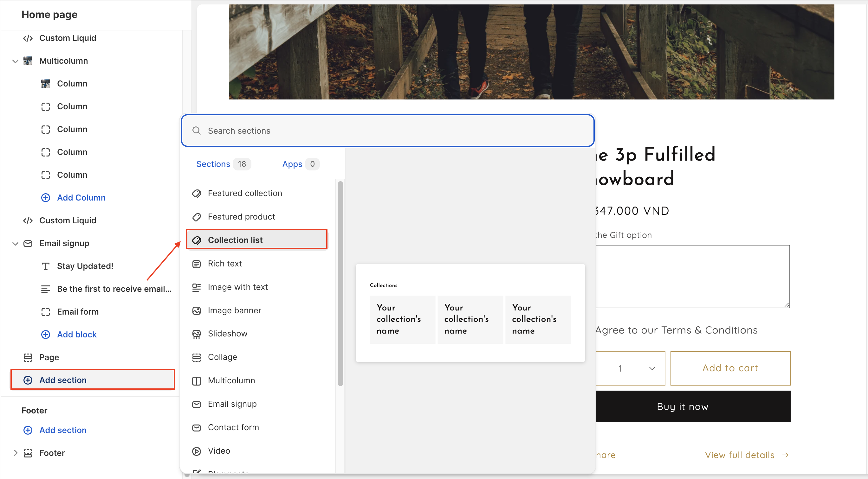Click the Image banner icon
Viewport: 868px width, 479px height.
point(197,310)
